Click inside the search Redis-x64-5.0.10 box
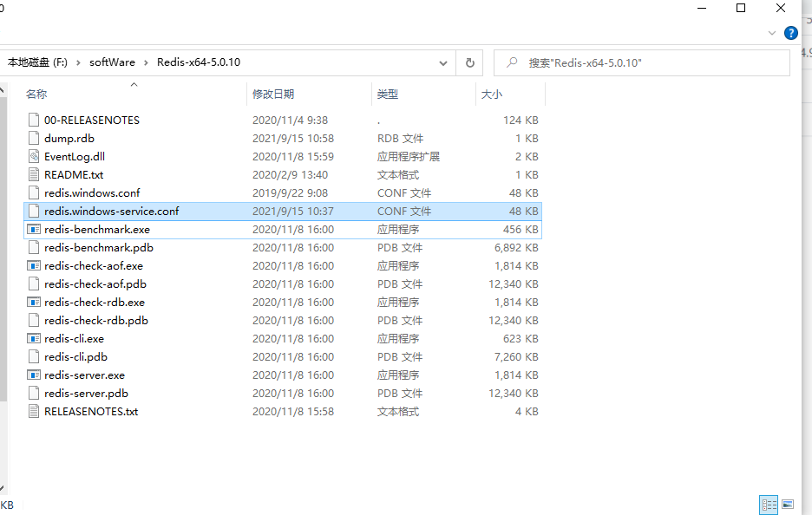Viewport: 812px width, 515px height. pos(642,62)
